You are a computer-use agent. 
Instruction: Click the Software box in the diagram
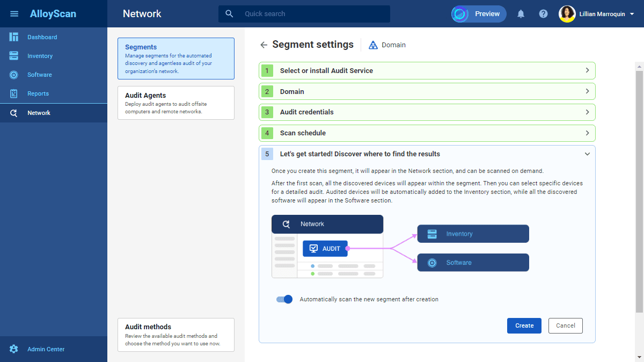[473, 263]
